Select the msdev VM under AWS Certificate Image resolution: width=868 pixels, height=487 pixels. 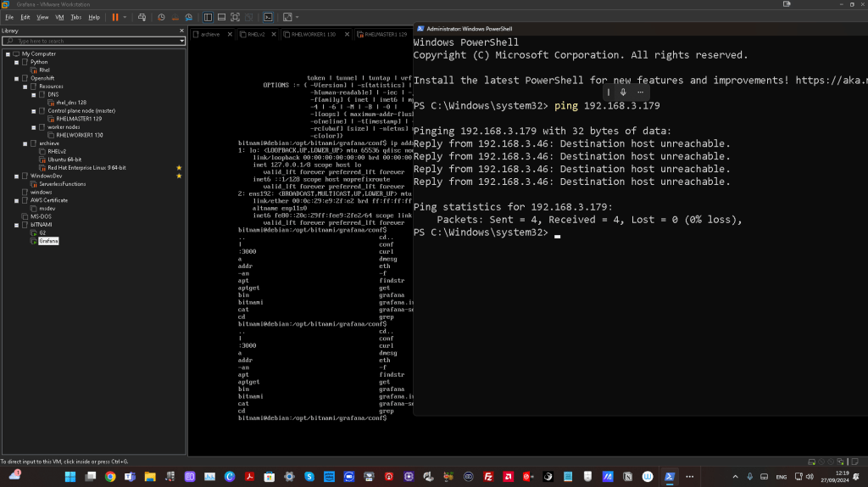(x=47, y=209)
